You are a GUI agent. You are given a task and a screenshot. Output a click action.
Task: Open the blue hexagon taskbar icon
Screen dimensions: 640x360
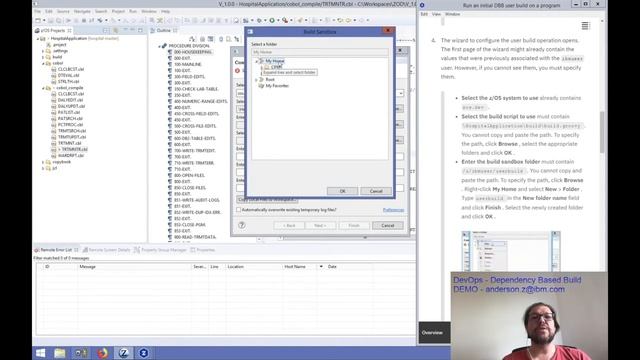(143, 353)
